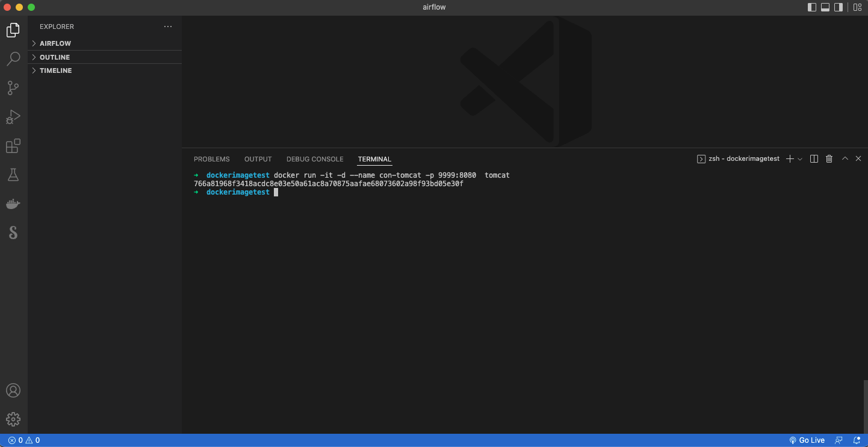Open the Source Control view
This screenshot has width=868, height=447.
pos(13,87)
